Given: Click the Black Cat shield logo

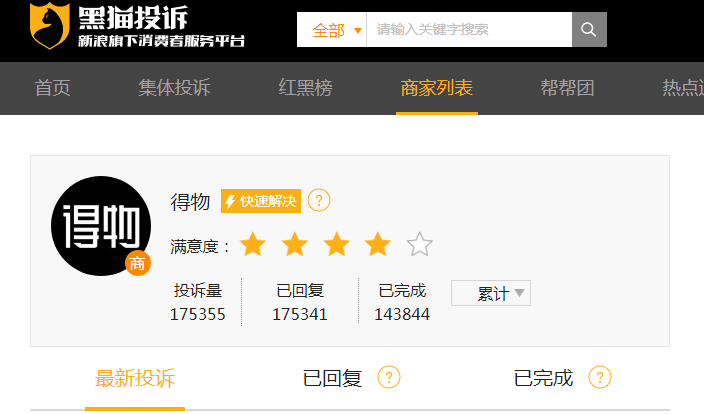Looking at the screenshot, I should pyautogui.click(x=49, y=25).
